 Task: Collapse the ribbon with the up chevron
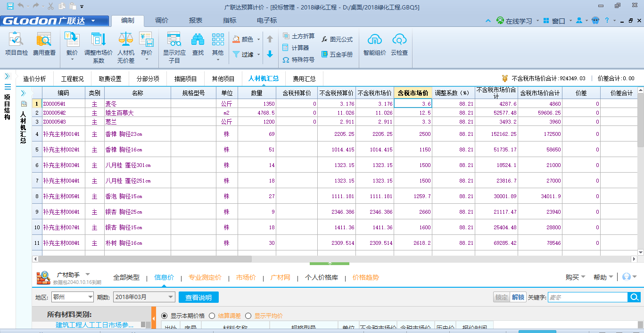point(487,21)
